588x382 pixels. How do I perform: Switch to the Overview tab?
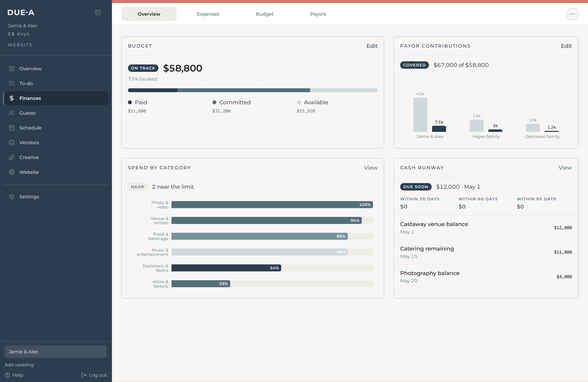(149, 14)
